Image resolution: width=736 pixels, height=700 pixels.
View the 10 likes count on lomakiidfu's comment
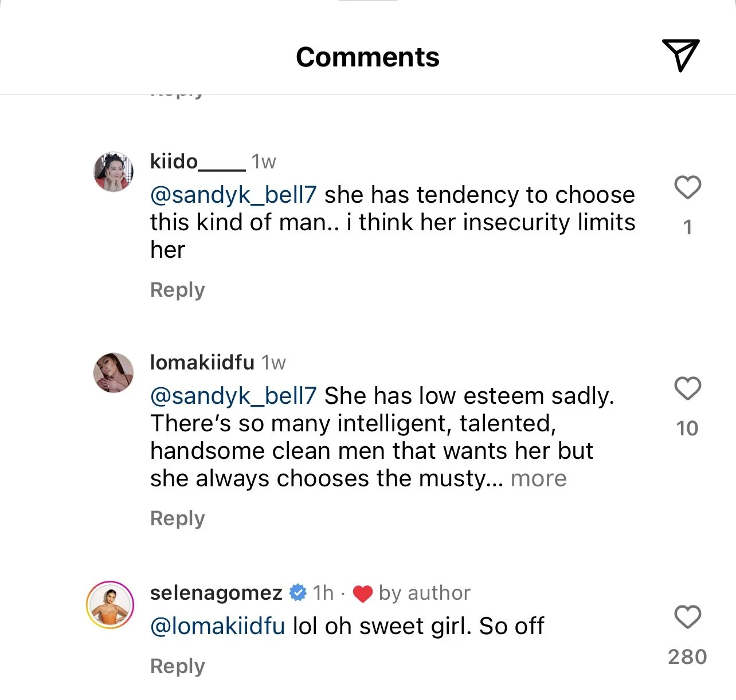click(687, 428)
